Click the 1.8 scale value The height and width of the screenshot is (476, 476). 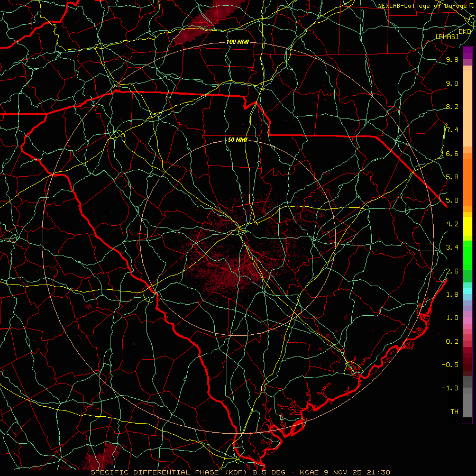click(452, 294)
